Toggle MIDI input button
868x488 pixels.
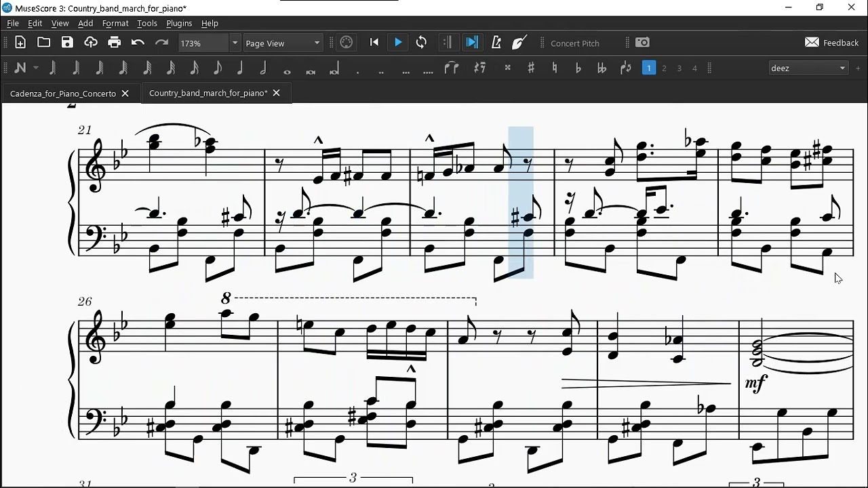click(347, 43)
